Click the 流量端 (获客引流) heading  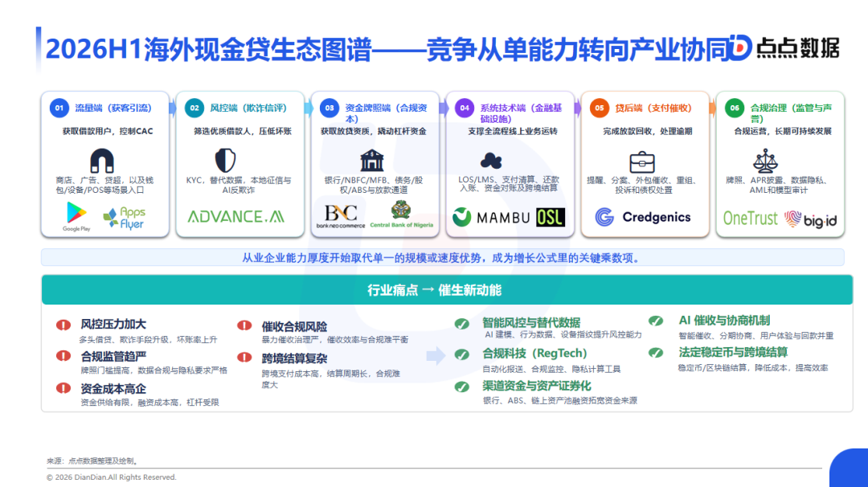tap(113, 108)
